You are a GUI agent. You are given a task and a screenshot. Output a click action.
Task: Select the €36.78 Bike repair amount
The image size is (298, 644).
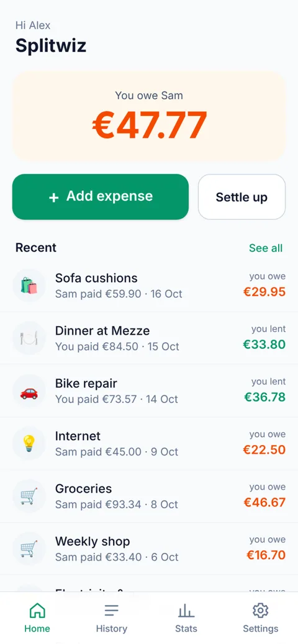[x=264, y=397]
